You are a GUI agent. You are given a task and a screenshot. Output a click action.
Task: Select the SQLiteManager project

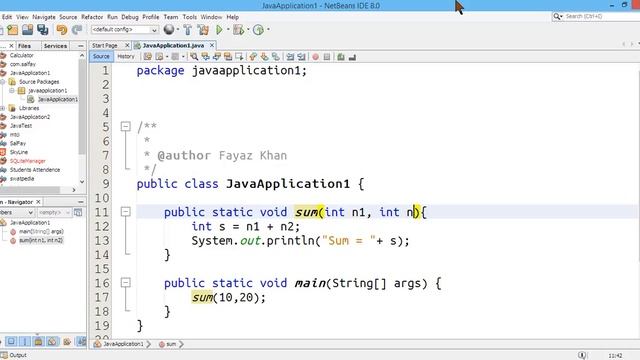click(27, 161)
